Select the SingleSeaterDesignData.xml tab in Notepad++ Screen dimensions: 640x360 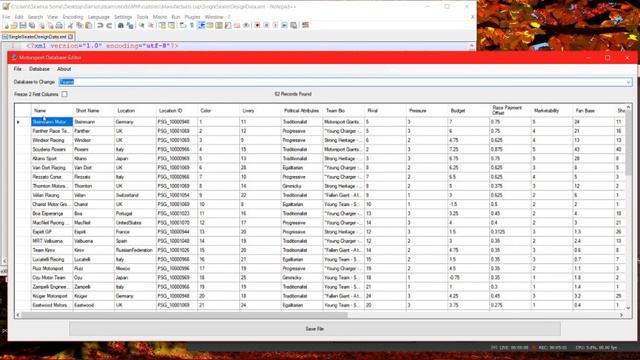coord(37,37)
